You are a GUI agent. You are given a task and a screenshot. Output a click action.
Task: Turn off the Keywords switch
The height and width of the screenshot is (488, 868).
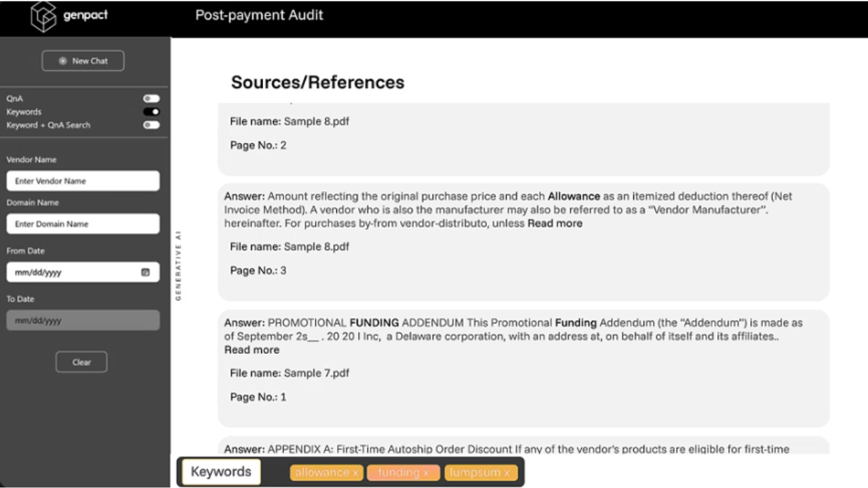pos(151,112)
